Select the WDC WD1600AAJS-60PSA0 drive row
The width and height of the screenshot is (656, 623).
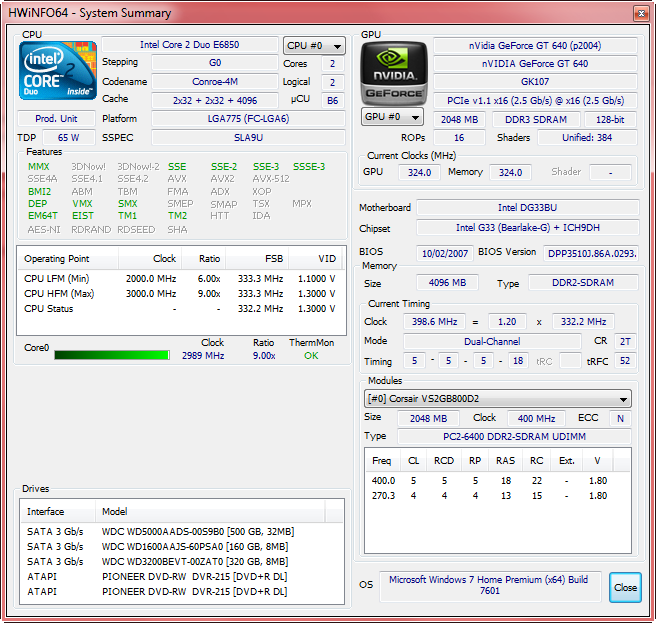(x=182, y=547)
